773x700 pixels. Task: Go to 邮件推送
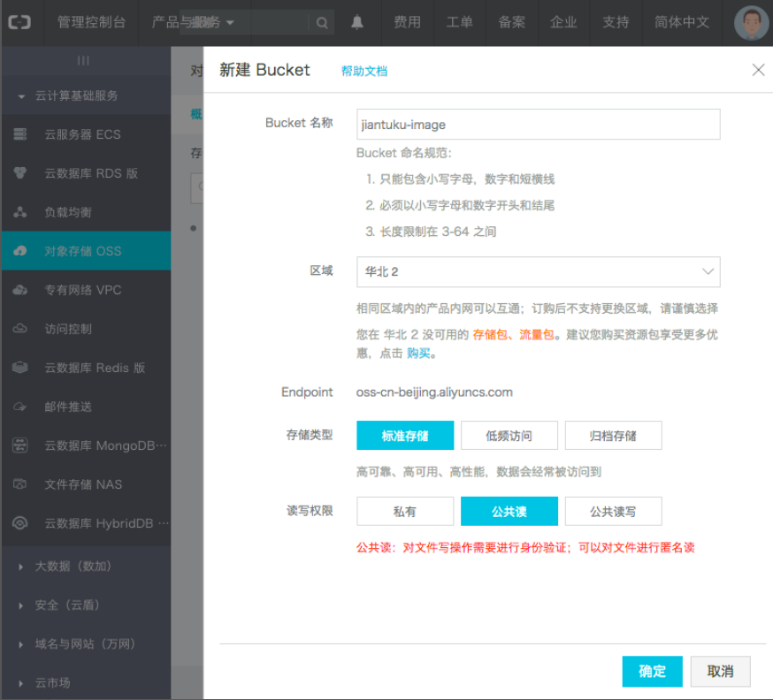[x=68, y=407]
